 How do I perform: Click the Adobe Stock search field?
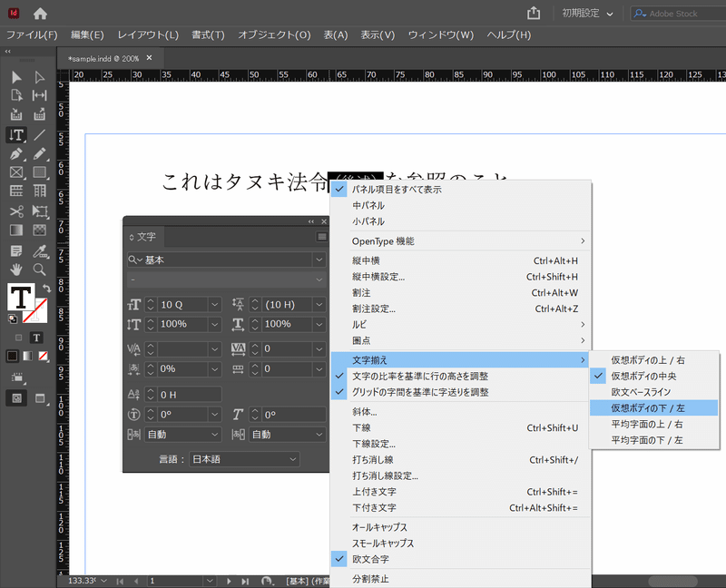[679, 14]
